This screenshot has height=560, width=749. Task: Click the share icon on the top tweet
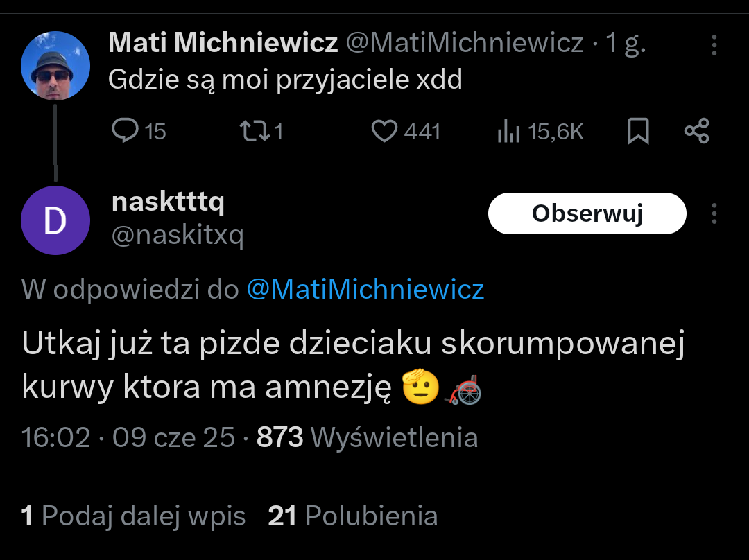[696, 131]
